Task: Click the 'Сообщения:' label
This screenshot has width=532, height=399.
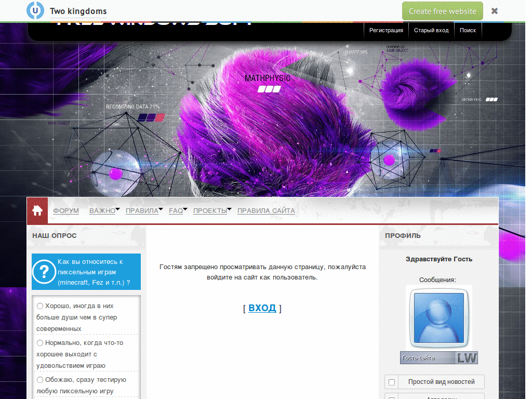Action: [437, 280]
